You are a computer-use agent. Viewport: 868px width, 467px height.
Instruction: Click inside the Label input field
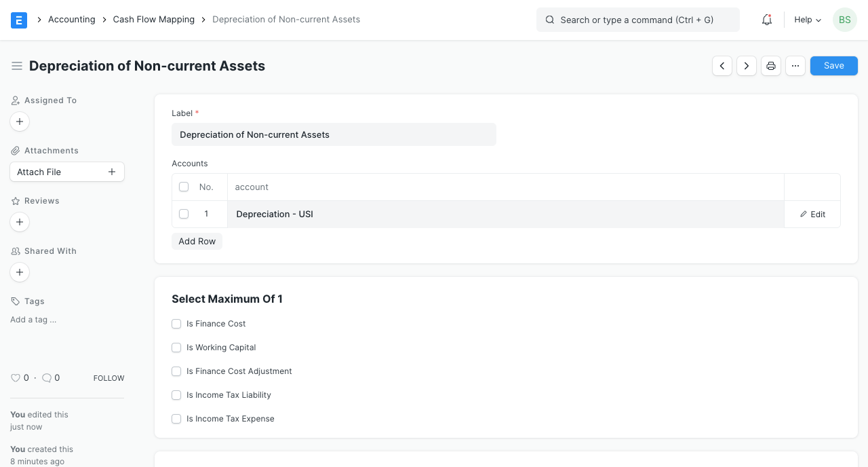tap(334, 134)
